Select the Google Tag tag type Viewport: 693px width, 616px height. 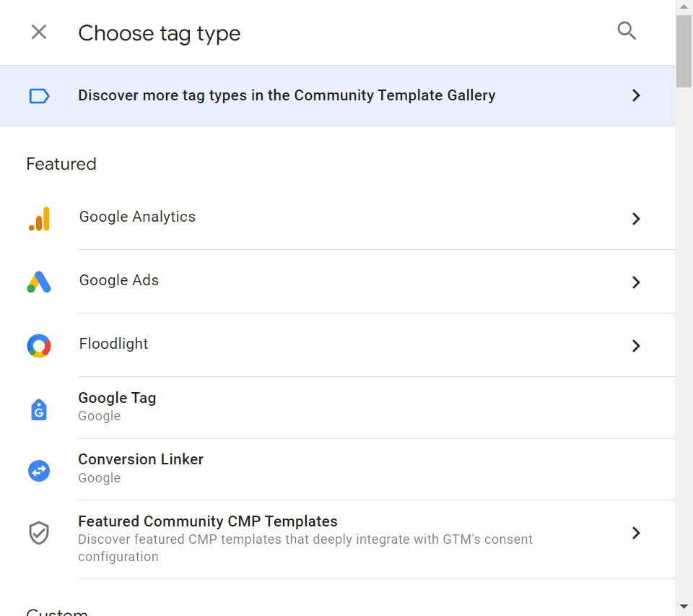(x=117, y=398)
